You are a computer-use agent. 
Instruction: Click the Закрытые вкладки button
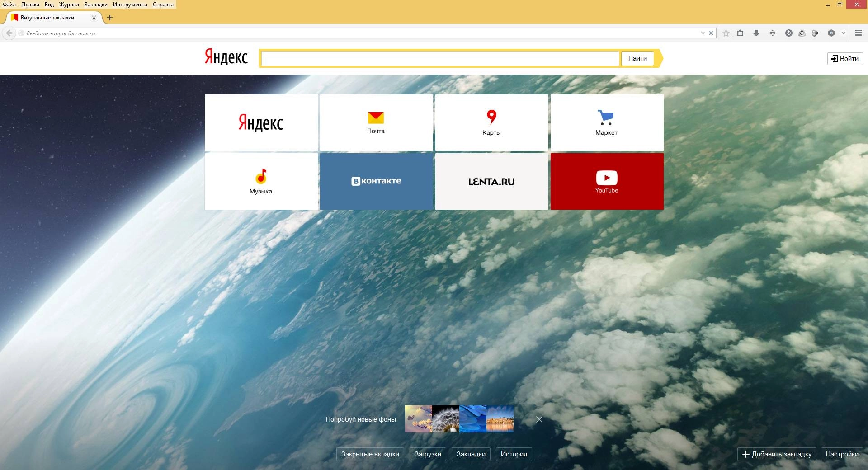point(370,454)
